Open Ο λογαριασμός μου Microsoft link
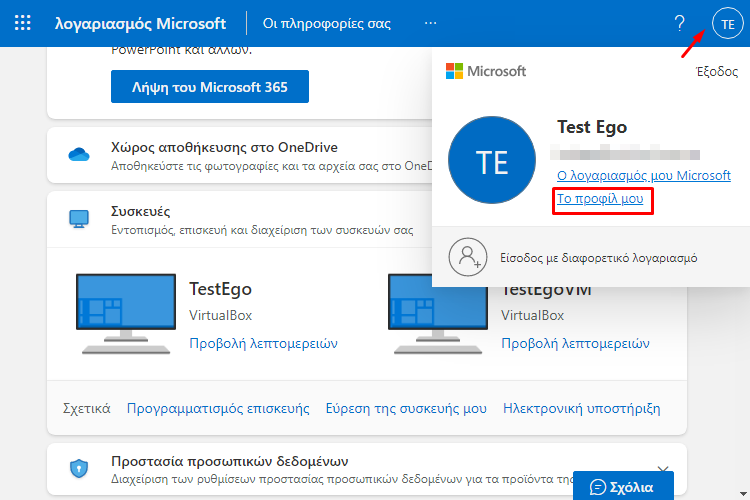This screenshot has width=750, height=500. click(x=644, y=176)
